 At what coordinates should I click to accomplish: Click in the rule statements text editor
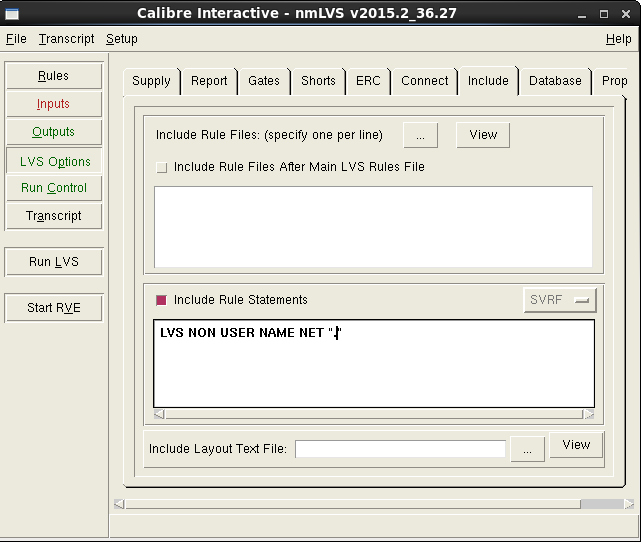click(374, 364)
